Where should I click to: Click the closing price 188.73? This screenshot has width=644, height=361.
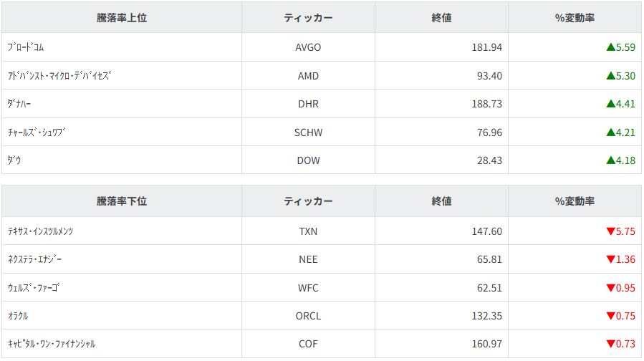tap(487, 104)
